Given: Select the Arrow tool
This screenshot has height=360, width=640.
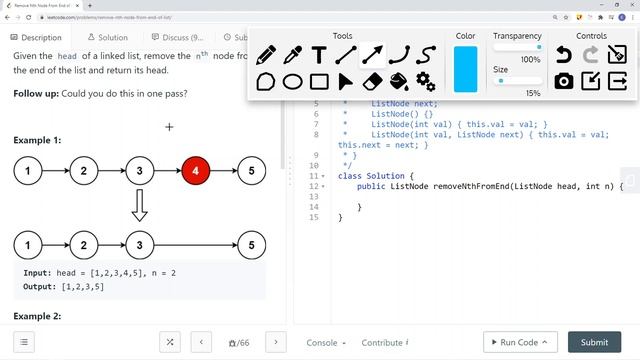Looking at the screenshot, I should [372, 55].
